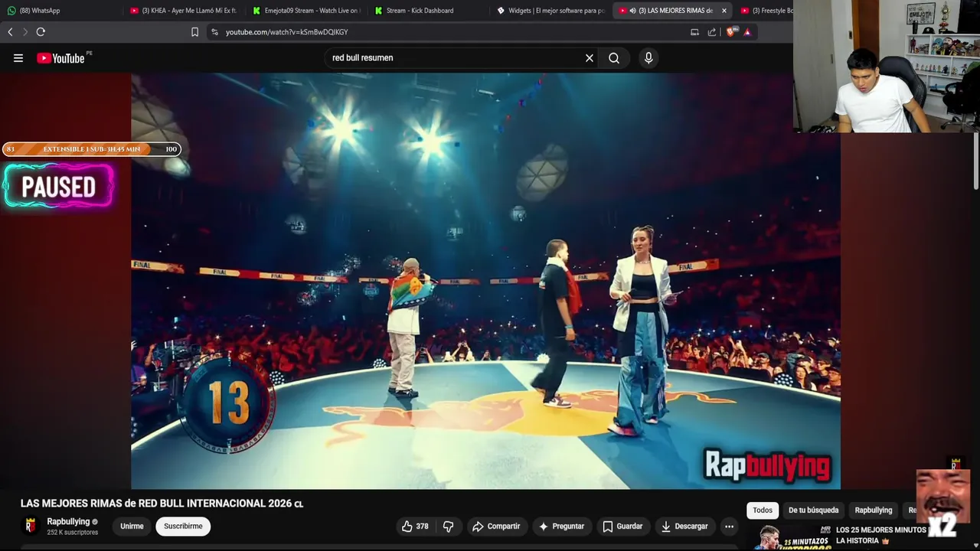Start voice search with microphone icon
This screenshot has width=980, height=551.
pyautogui.click(x=648, y=58)
